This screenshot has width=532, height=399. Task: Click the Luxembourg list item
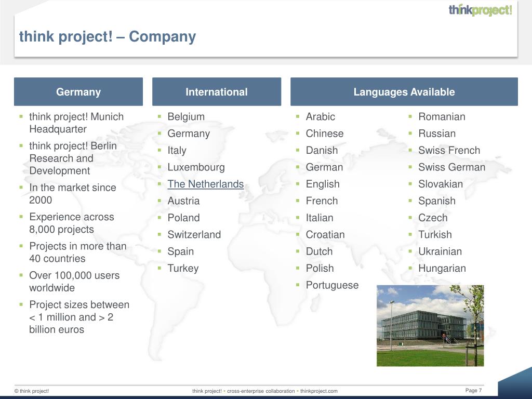(196, 167)
